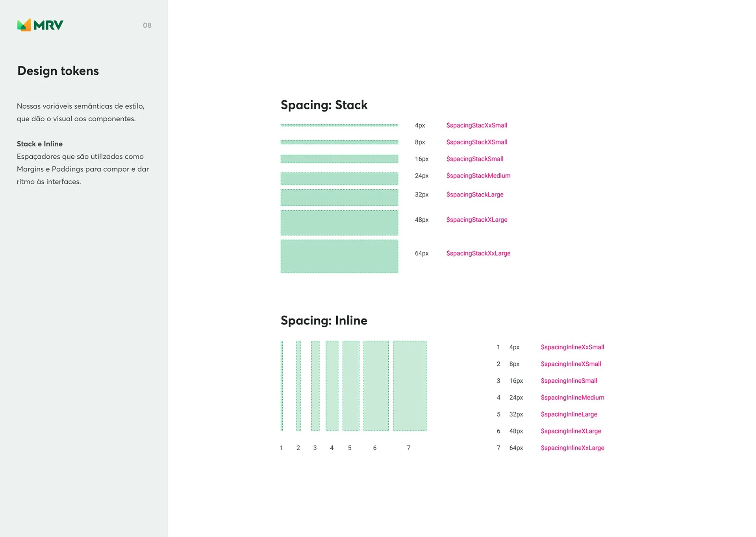756x537 pixels.
Task: Open the $spacingInlineXxLarge token link
Action: (x=573, y=448)
